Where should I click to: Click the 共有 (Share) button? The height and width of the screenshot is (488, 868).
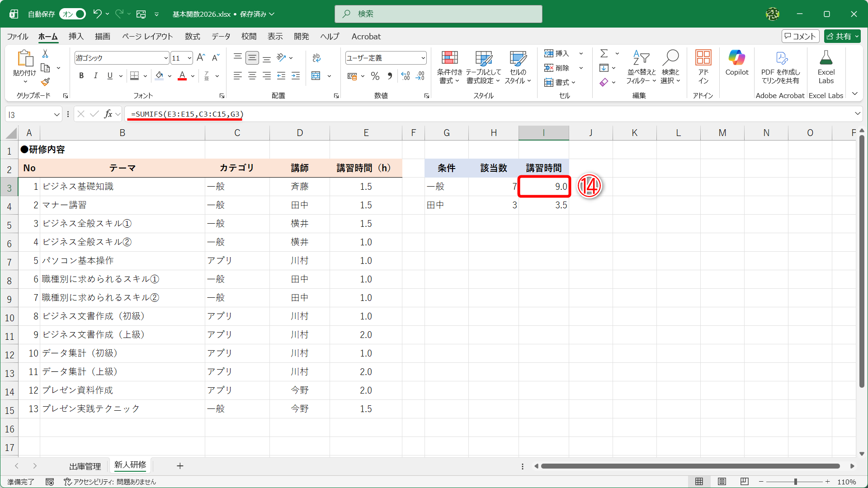842,36
